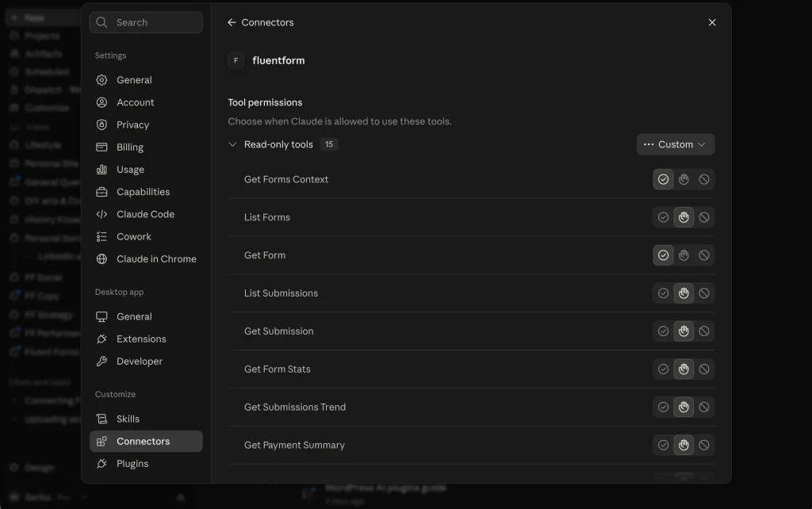Allow Get Form Stats with checkmark icon
The width and height of the screenshot is (812, 509).
coord(663,369)
